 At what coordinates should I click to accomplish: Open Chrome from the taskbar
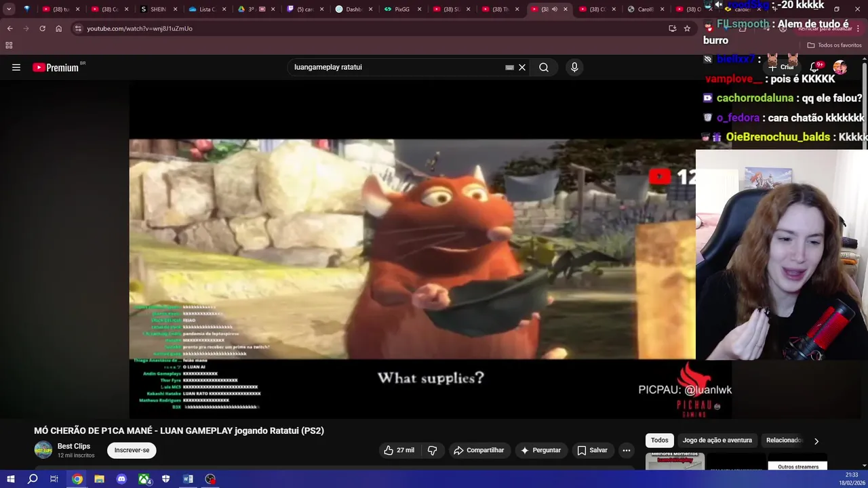point(77,479)
